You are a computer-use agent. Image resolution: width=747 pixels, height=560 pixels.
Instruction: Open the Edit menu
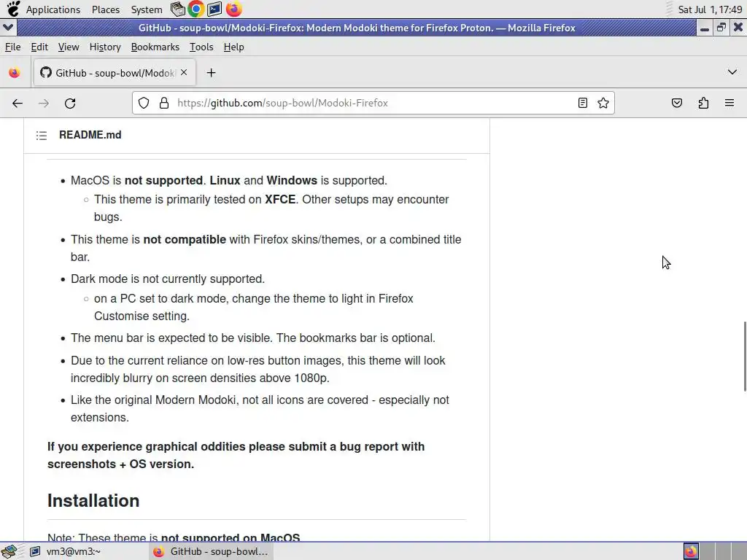[x=39, y=47]
